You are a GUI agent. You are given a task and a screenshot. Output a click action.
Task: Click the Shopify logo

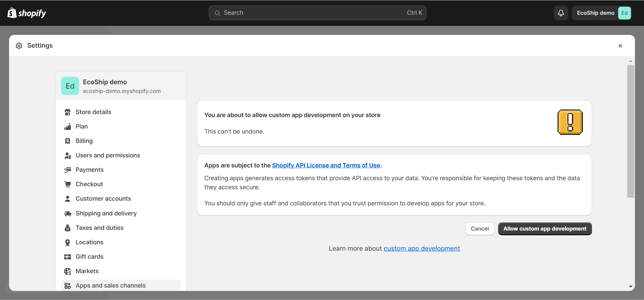(26, 13)
